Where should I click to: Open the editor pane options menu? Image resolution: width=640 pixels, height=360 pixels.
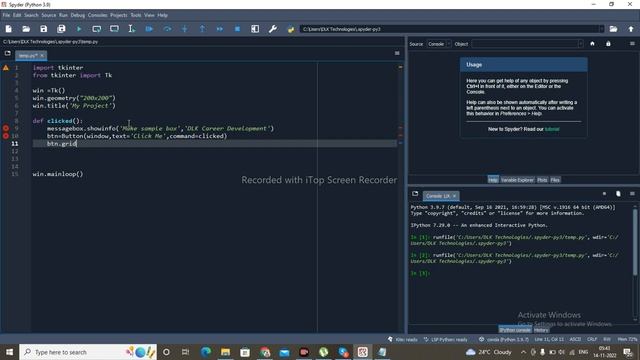coord(397,53)
